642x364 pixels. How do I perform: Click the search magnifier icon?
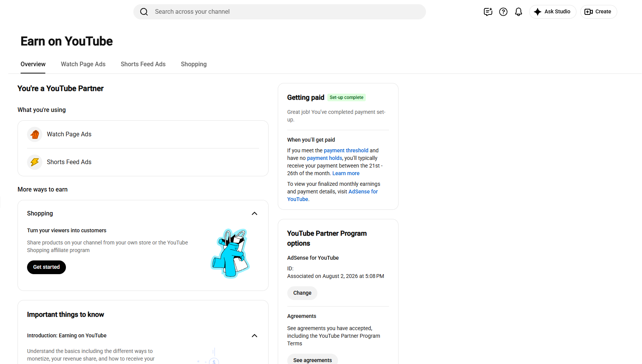click(x=144, y=12)
